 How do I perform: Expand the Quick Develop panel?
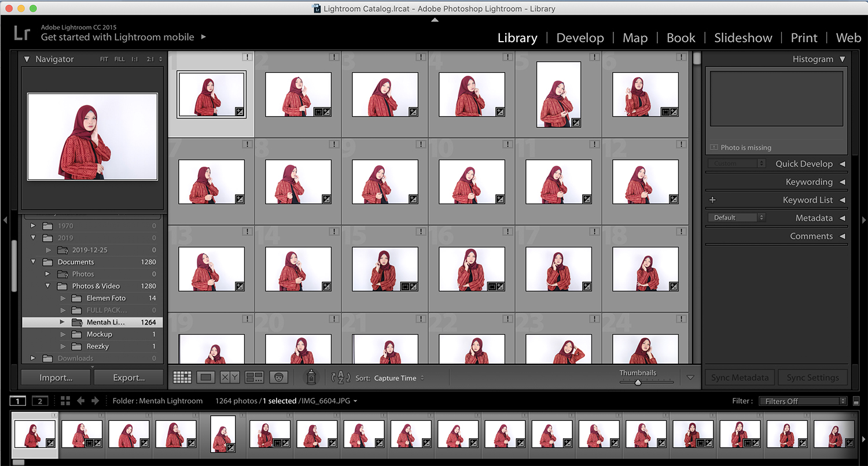pyautogui.click(x=842, y=164)
